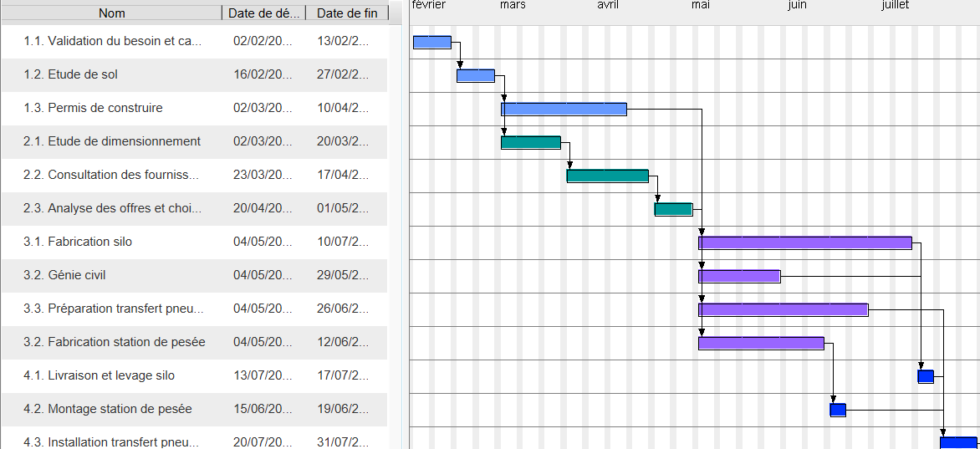Image resolution: width=980 pixels, height=449 pixels.
Task: Click start date 13/07 of Livraison et levage silo
Action: click(263, 375)
